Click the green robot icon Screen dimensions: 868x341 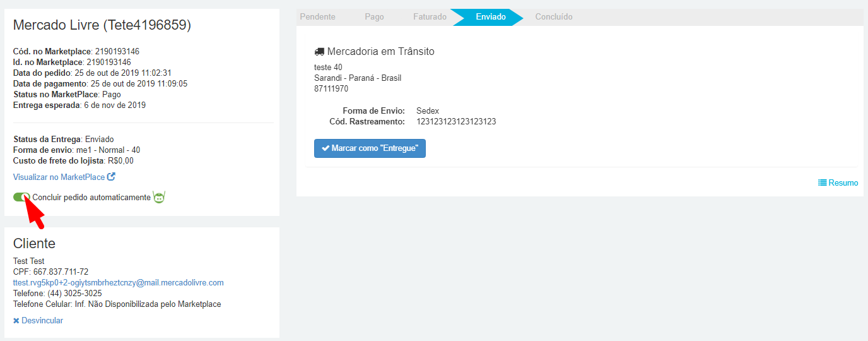(x=159, y=197)
